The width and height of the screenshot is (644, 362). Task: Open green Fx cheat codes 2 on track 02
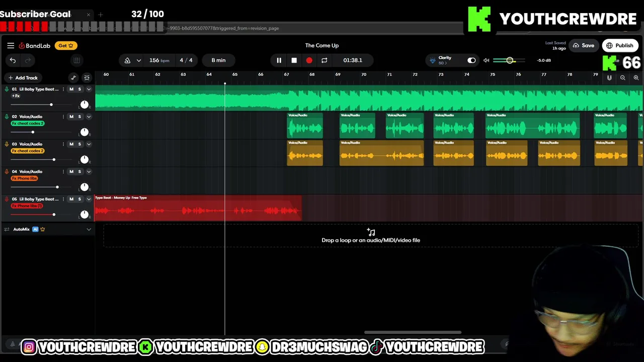(x=28, y=123)
